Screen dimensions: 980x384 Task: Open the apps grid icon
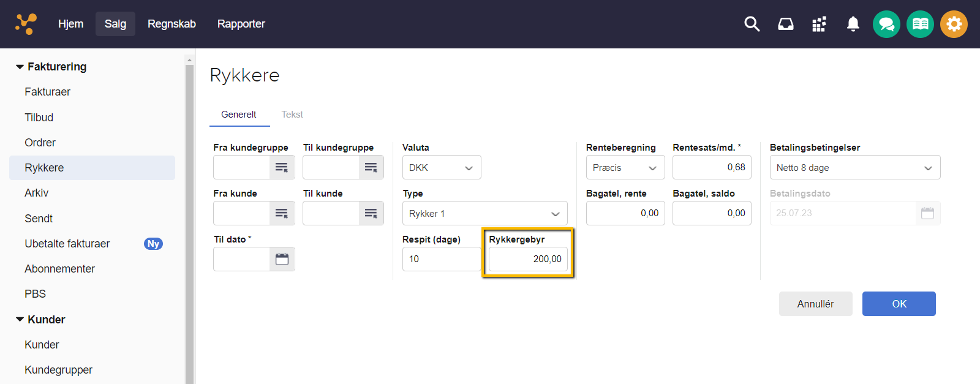click(x=819, y=24)
